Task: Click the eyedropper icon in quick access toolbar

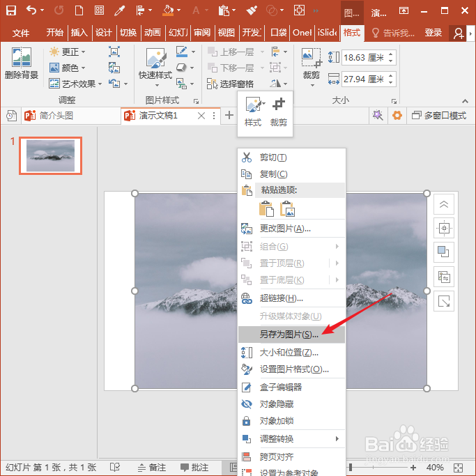Action: point(119,11)
